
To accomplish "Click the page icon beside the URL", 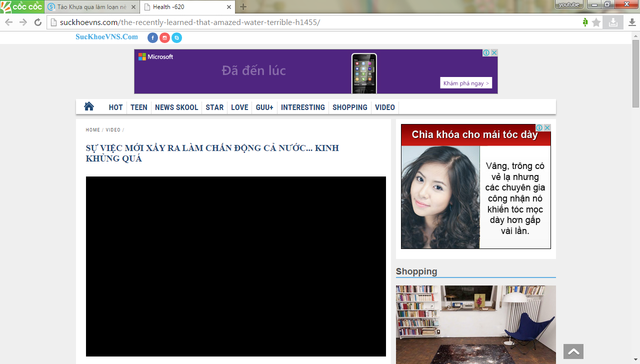I will coord(53,22).
